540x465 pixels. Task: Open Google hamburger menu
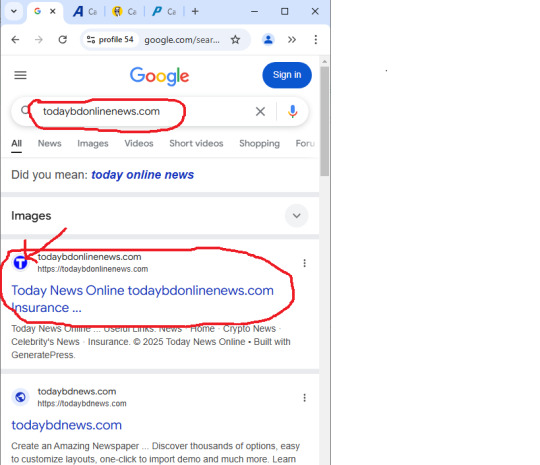pos(20,75)
